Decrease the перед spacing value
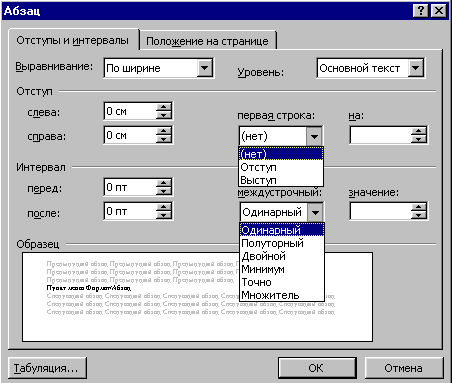The image size is (452, 383). [164, 191]
